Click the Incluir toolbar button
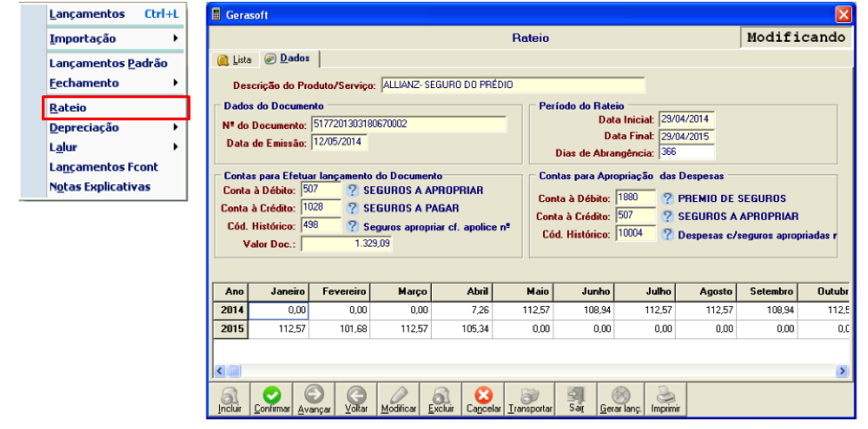This screenshot has width=868, height=429. (x=231, y=400)
